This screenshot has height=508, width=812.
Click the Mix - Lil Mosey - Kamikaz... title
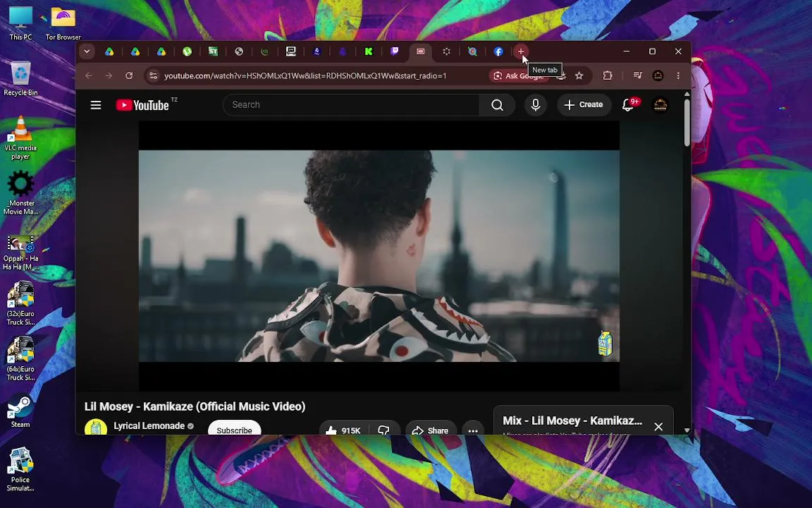572,421
